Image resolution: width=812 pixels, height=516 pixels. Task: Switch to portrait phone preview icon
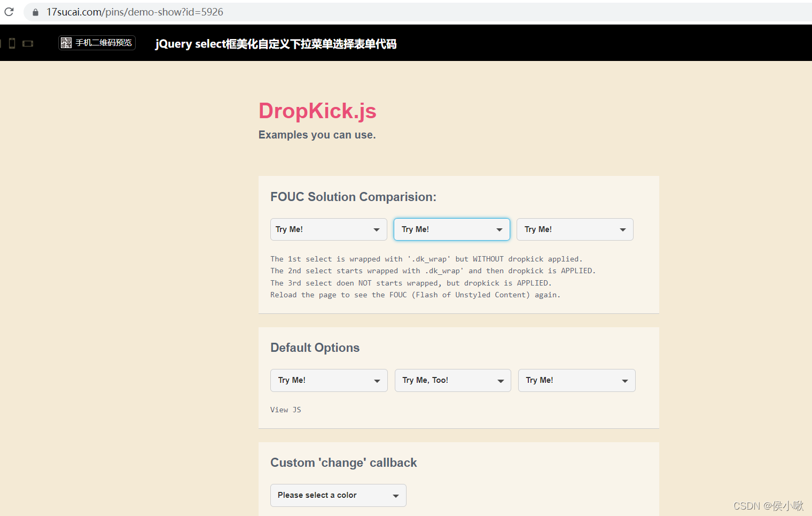[12, 43]
